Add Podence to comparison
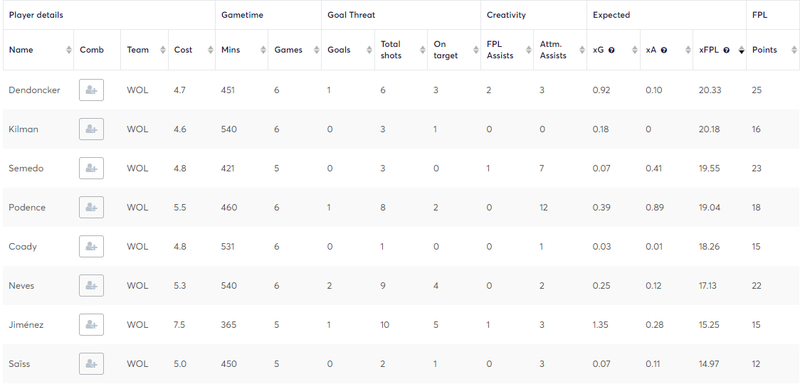Image resolution: width=800 pixels, height=384 pixels. (x=91, y=208)
